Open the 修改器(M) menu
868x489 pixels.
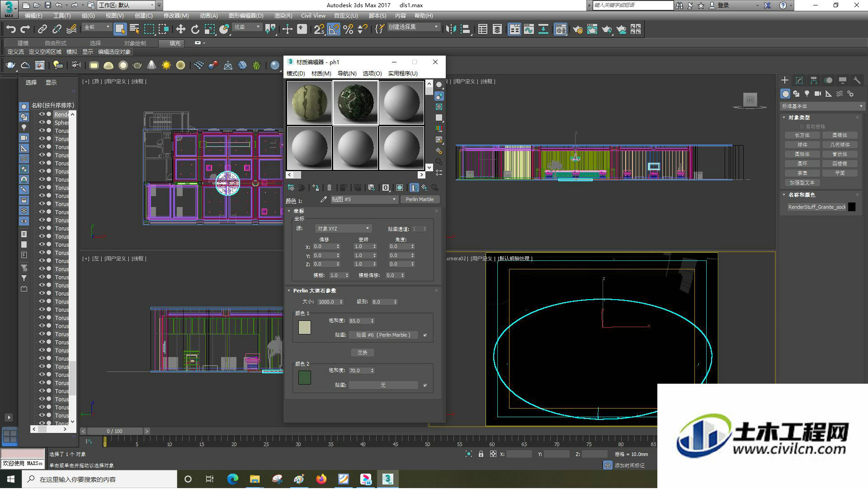click(176, 16)
